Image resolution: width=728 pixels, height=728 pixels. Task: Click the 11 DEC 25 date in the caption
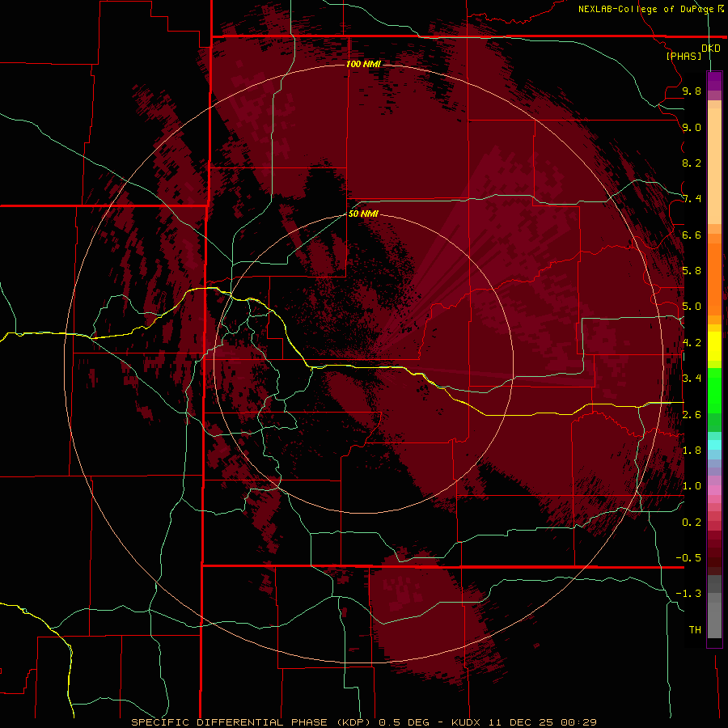(x=520, y=722)
